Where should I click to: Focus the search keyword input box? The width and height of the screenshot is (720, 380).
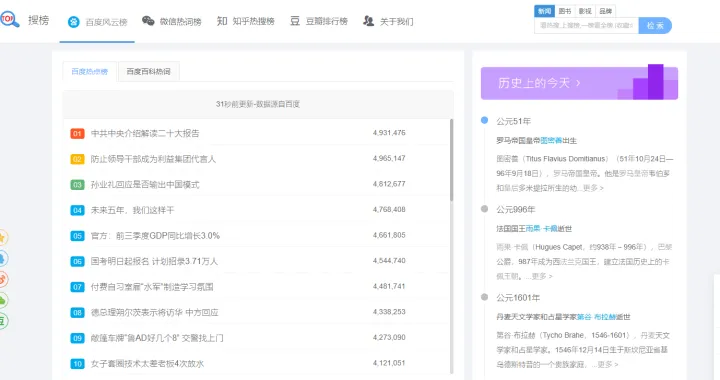(x=586, y=25)
